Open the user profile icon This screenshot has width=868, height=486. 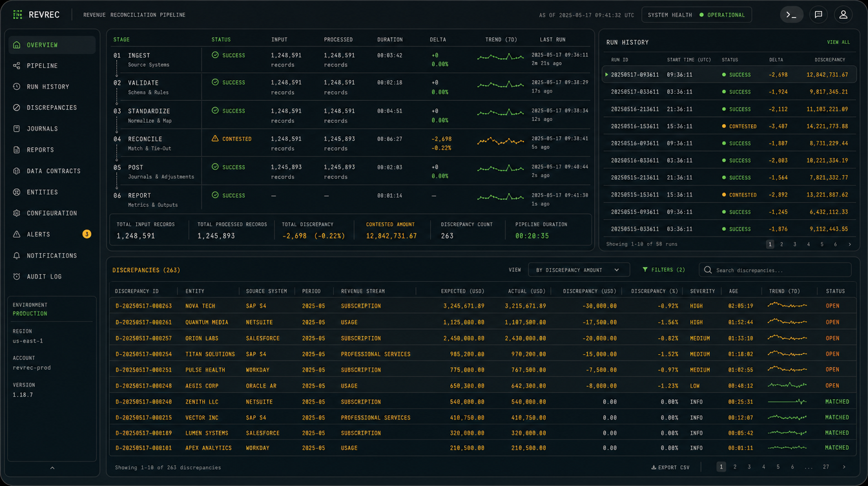[x=843, y=14]
